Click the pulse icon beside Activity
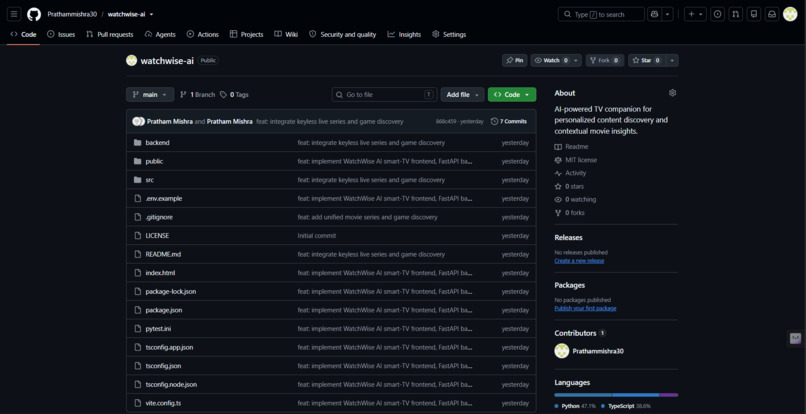The height and width of the screenshot is (414, 806). tap(558, 173)
